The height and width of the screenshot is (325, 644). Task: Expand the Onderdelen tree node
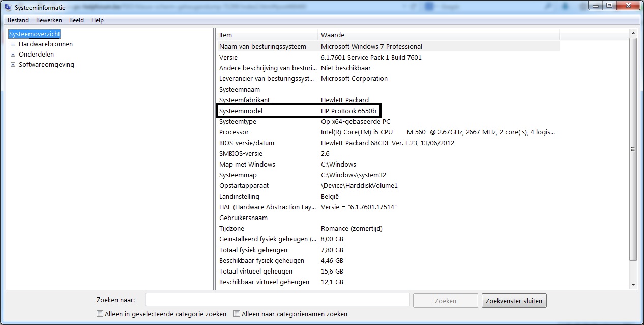click(x=13, y=55)
